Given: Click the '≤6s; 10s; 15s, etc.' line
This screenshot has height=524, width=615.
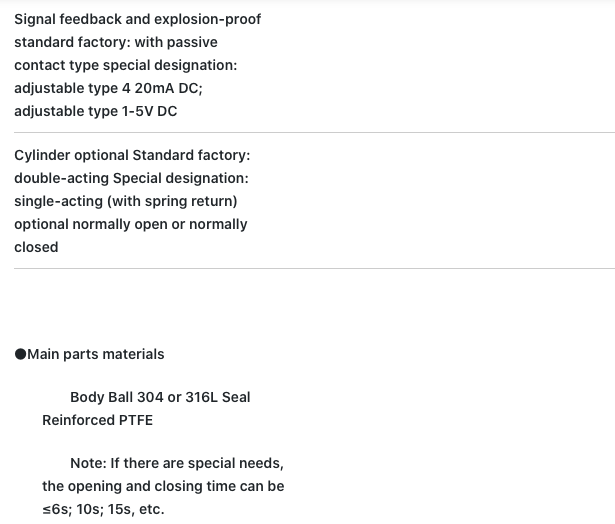Looking at the screenshot, I should click(103, 509).
